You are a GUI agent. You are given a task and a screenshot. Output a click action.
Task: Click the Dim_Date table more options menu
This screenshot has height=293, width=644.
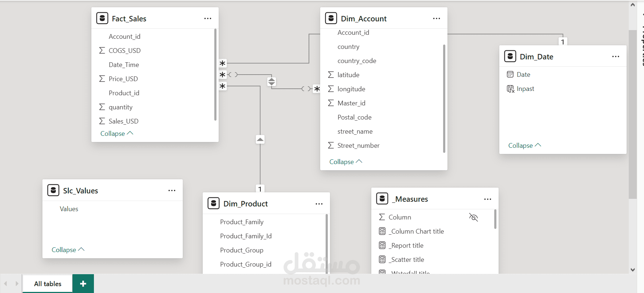tap(616, 56)
